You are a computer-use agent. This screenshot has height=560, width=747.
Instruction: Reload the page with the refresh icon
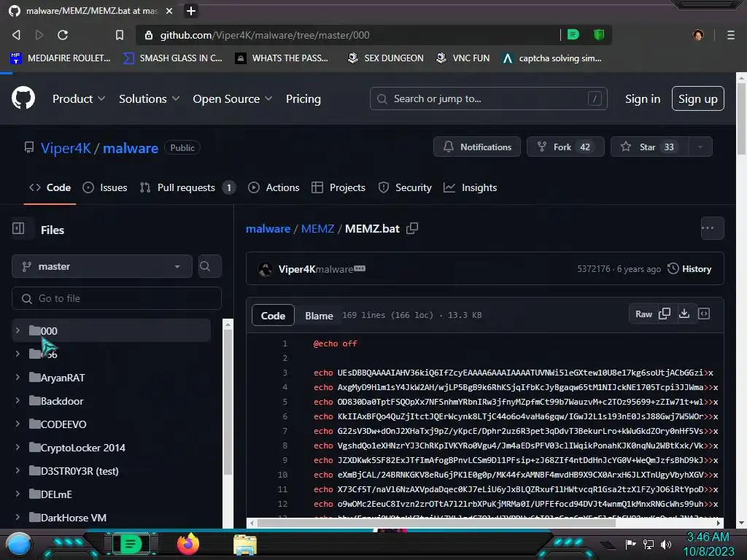coord(63,35)
